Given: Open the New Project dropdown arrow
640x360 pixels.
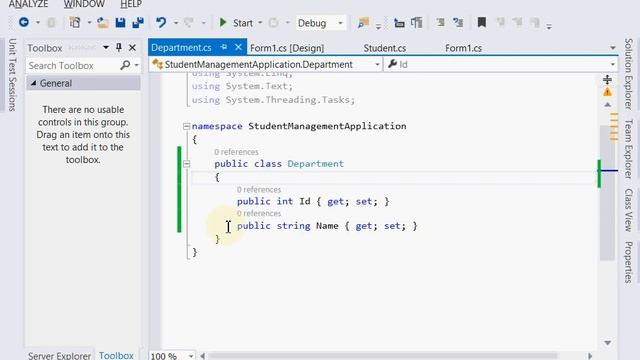Looking at the screenshot, I should (x=89, y=23).
